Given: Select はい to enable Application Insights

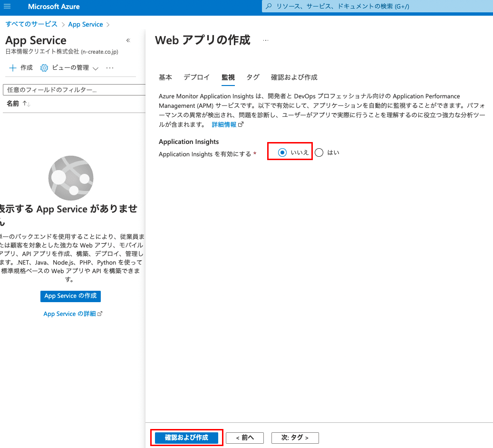Looking at the screenshot, I should pos(319,153).
